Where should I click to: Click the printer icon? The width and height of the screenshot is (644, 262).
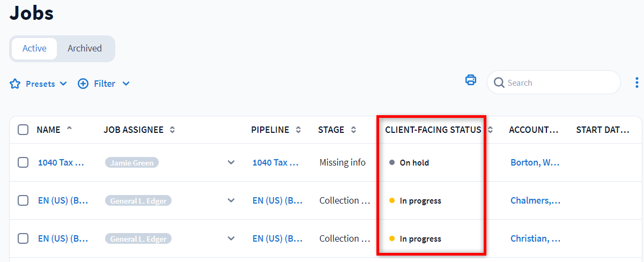(470, 80)
